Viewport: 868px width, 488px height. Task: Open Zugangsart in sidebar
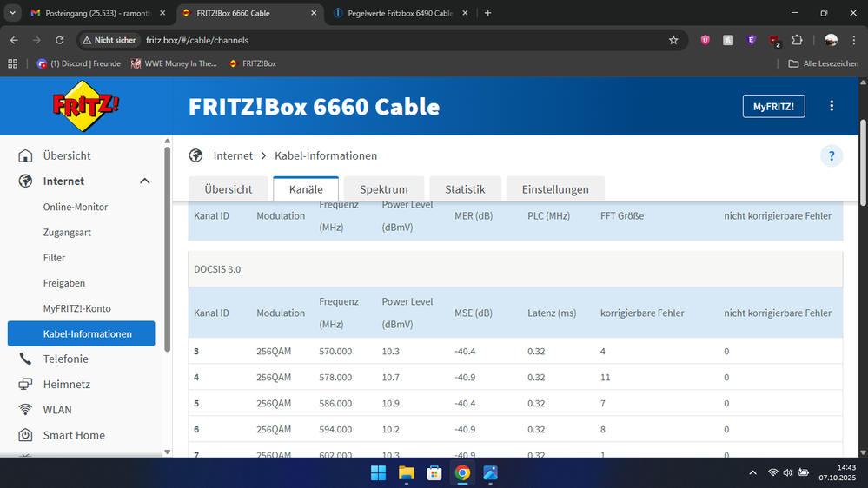pos(67,233)
